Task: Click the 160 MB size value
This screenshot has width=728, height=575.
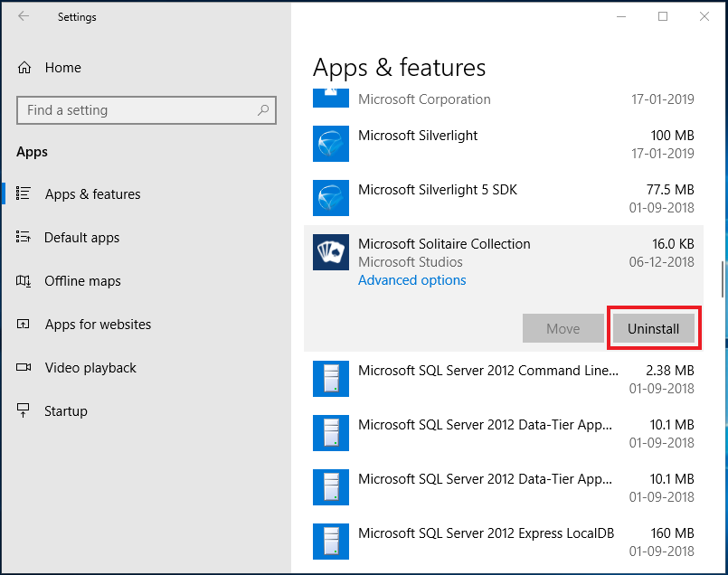Action: 672,533
